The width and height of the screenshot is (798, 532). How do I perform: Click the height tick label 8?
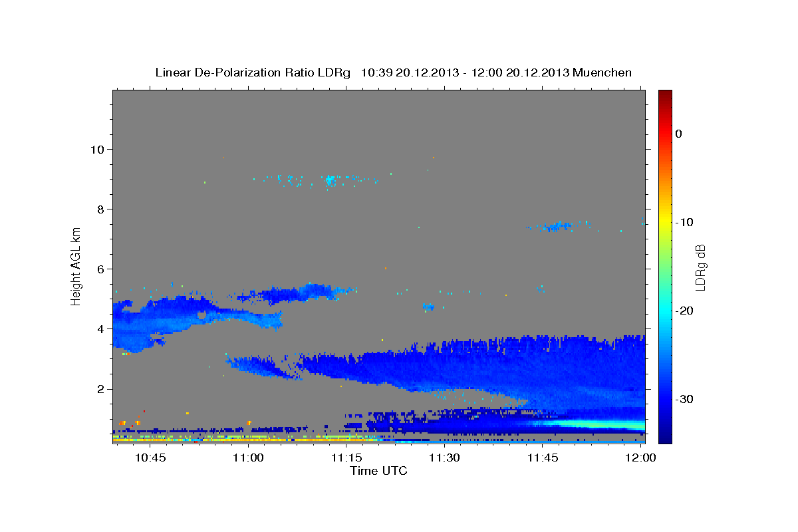click(x=102, y=209)
